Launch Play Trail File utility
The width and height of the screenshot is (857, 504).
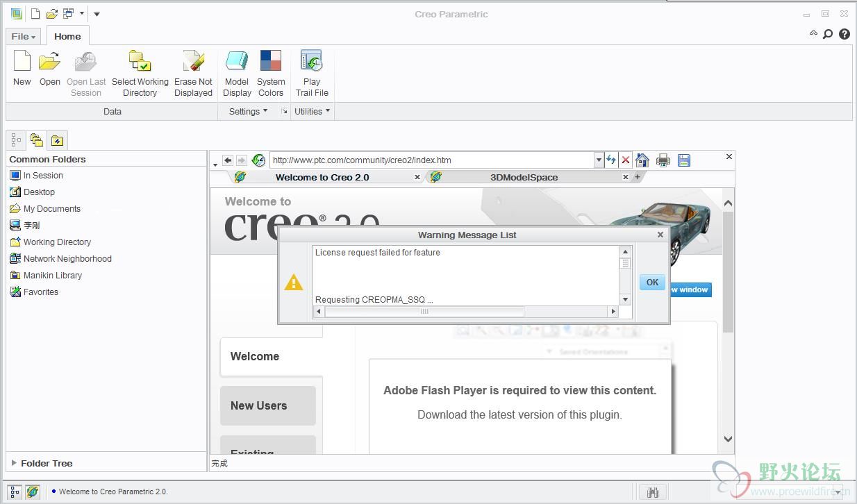pos(312,73)
